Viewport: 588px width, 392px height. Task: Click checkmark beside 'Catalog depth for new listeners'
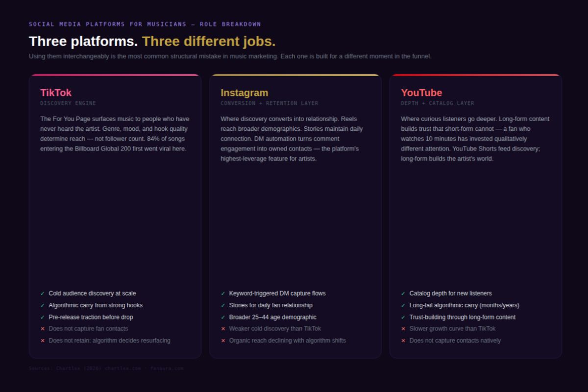403,294
